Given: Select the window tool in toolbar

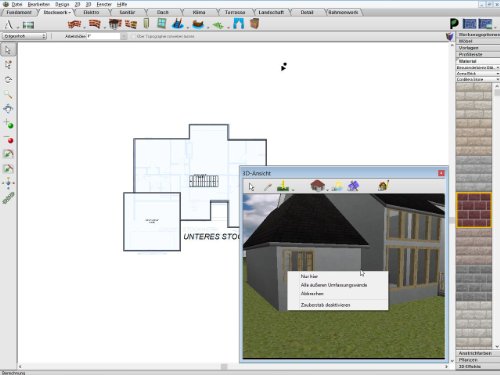Looking at the screenshot, I should [x=162, y=23].
